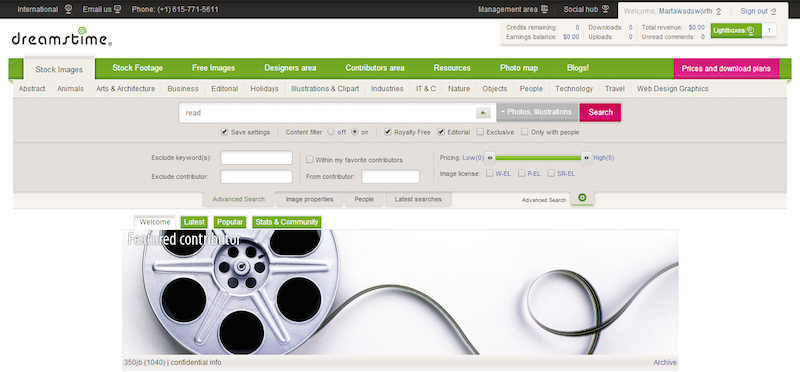Check Within my favorite contributors
The image size is (800, 372).
coord(309,160)
